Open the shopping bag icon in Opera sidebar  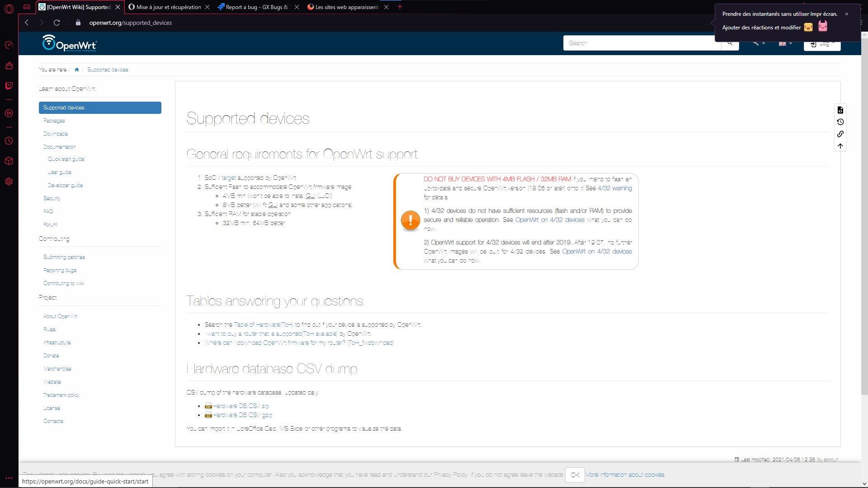[9, 66]
